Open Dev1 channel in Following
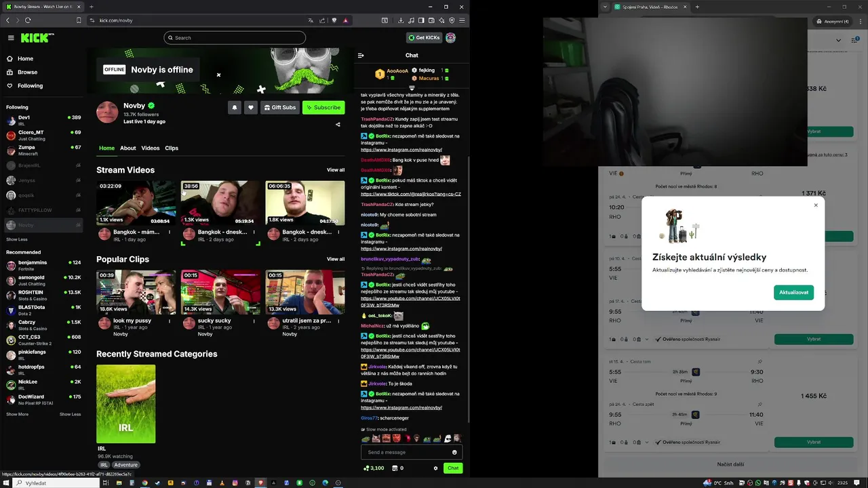Image resolution: width=868 pixels, height=488 pixels. (43, 121)
